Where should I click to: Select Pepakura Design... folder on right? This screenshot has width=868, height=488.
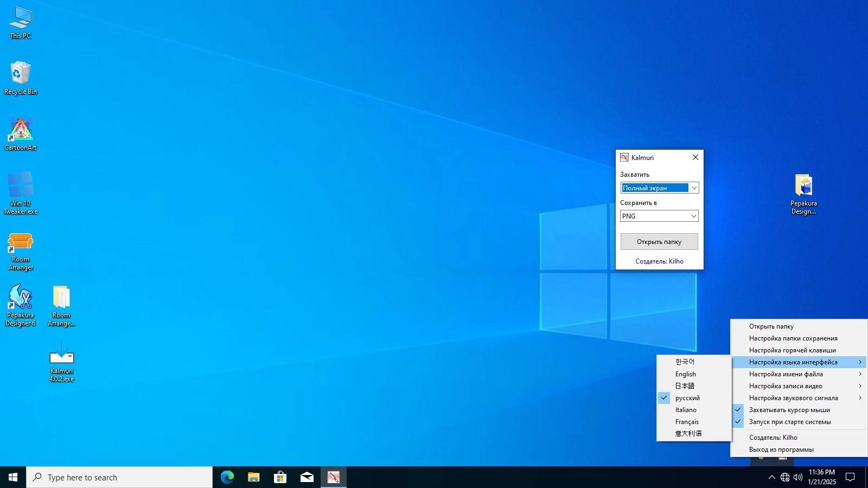click(x=803, y=194)
